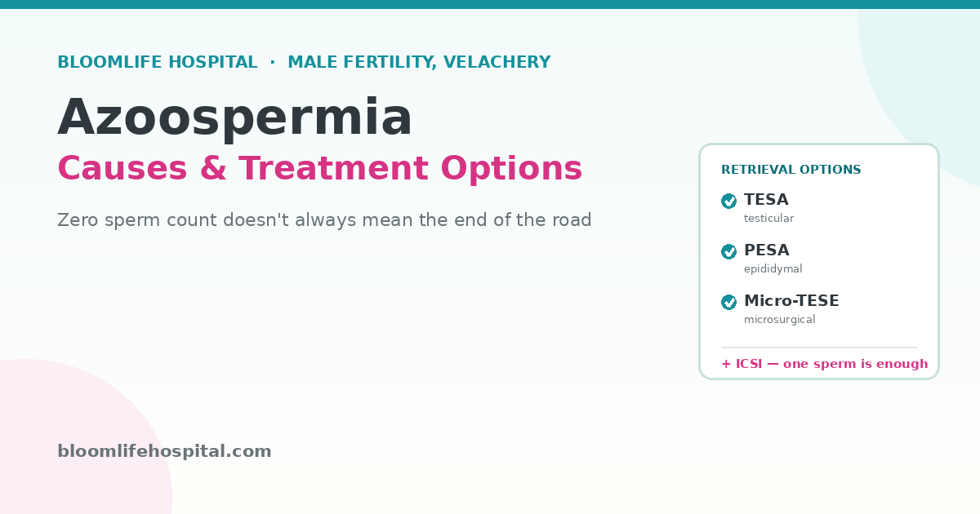Click the Azoospermia main heading

pyautogui.click(x=235, y=117)
